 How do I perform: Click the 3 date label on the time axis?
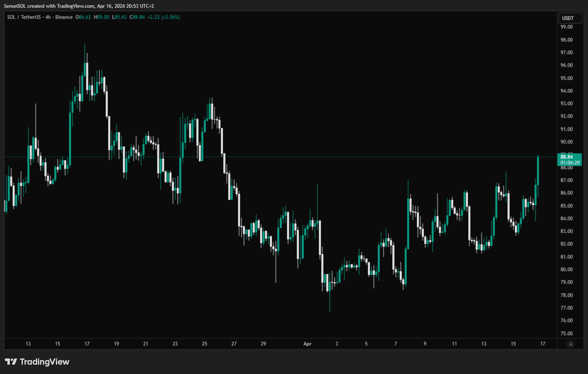[337, 344]
